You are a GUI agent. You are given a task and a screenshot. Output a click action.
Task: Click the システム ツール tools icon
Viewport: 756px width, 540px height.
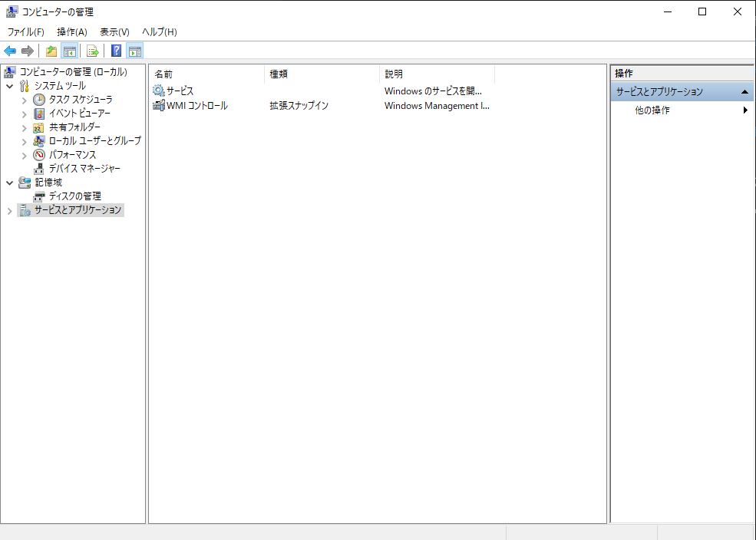pyautogui.click(x=25, y=86)
